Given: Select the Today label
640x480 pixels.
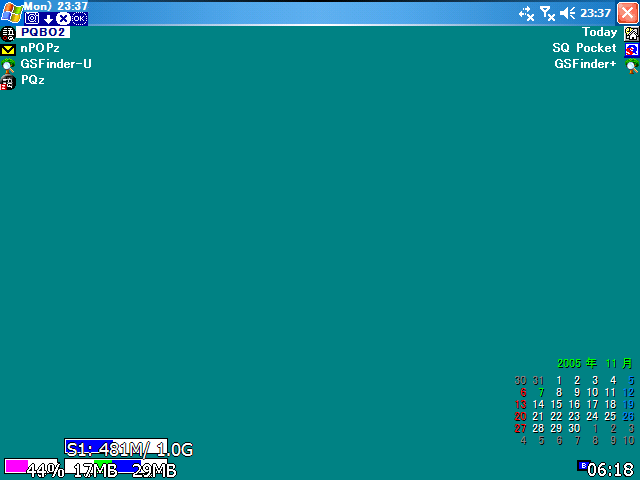Looking at the screenshot, I should (600, 32).
